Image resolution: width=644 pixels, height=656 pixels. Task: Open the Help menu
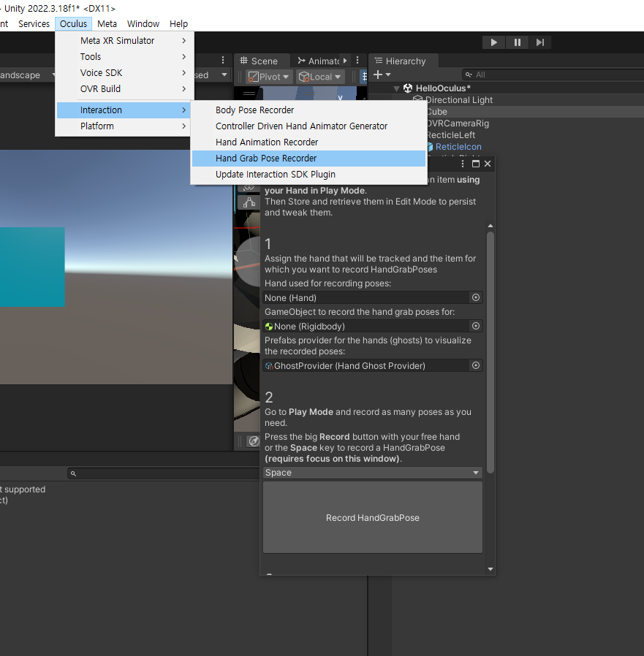tap(178, 24)
